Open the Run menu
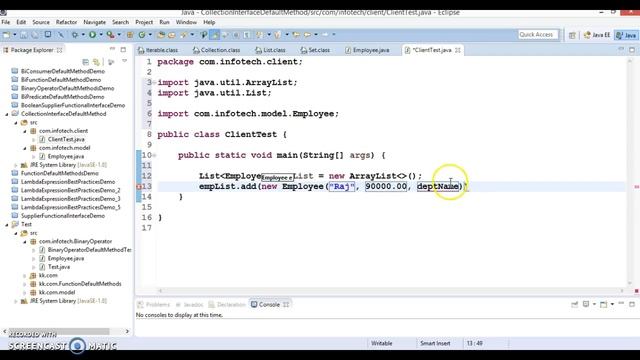The width and height of the screenshot is (640, 360). click(164, 22)
